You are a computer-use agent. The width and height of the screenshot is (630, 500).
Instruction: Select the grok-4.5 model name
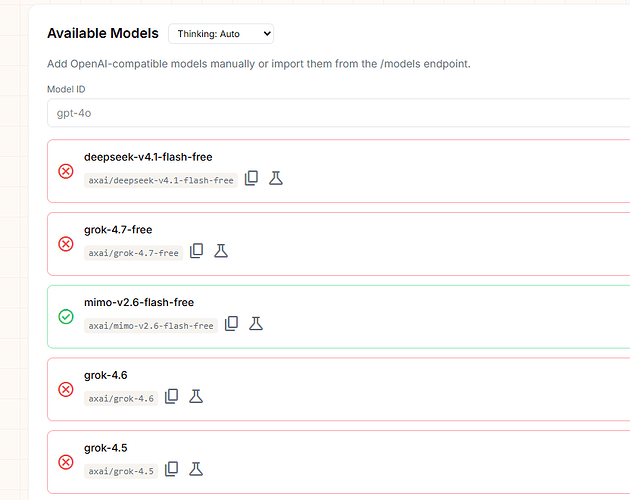point(106,448)
